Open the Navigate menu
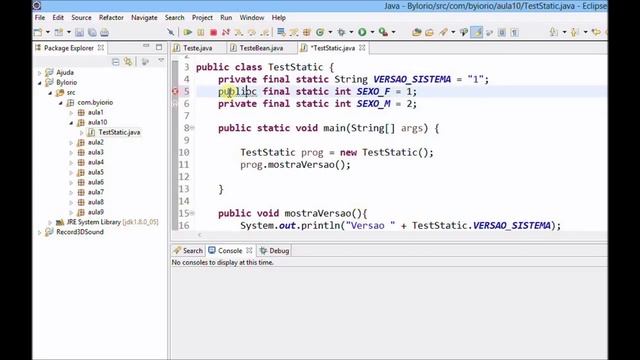 point(144,18)
